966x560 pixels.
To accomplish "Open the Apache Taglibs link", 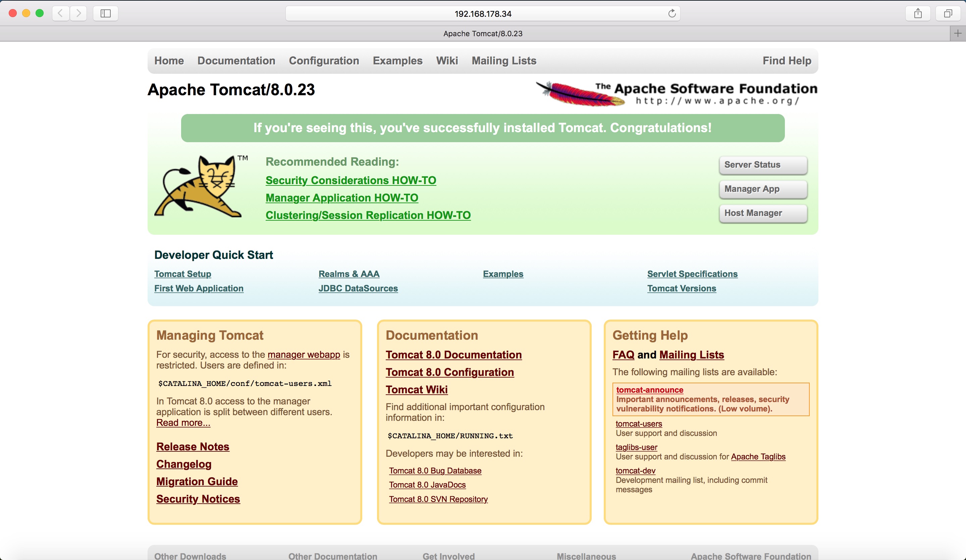I will point(758,456).
